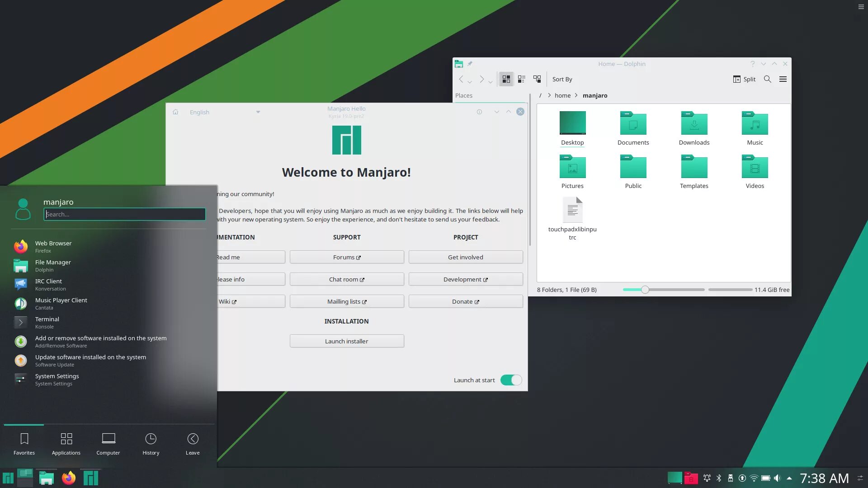This screenshot has height=488, width=868.
Task: Expand the English language dropdown
Action: click(258, 112)
